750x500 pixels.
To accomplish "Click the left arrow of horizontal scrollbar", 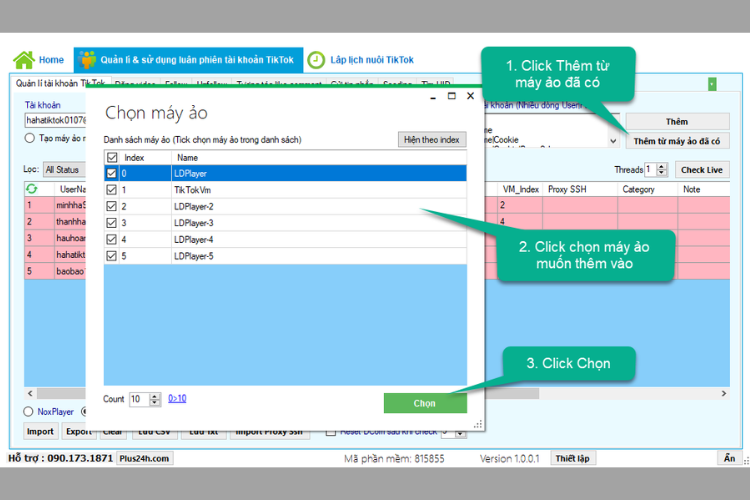I will click(30, 393).
